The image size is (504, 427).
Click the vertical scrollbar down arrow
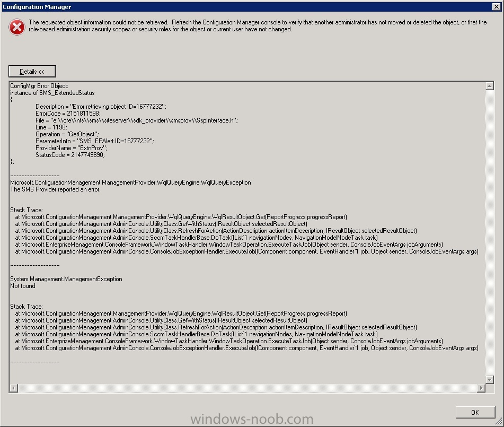click(x=489, y=380)
